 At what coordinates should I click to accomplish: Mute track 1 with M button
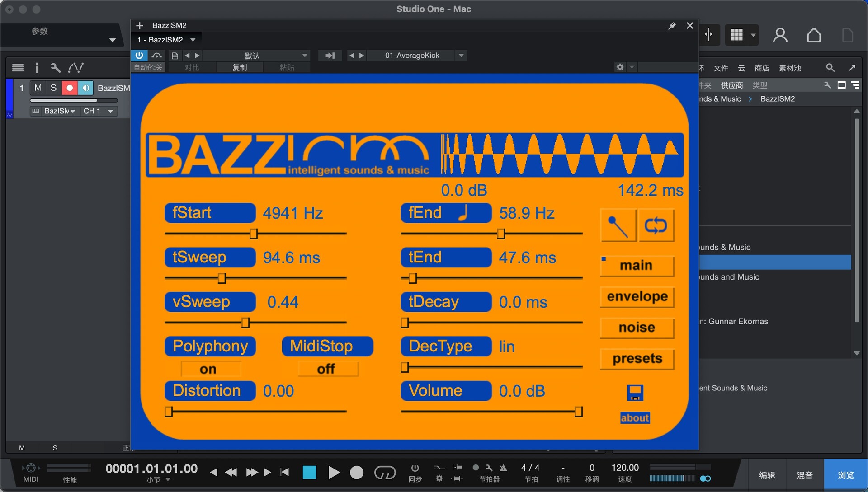point(38,88)
